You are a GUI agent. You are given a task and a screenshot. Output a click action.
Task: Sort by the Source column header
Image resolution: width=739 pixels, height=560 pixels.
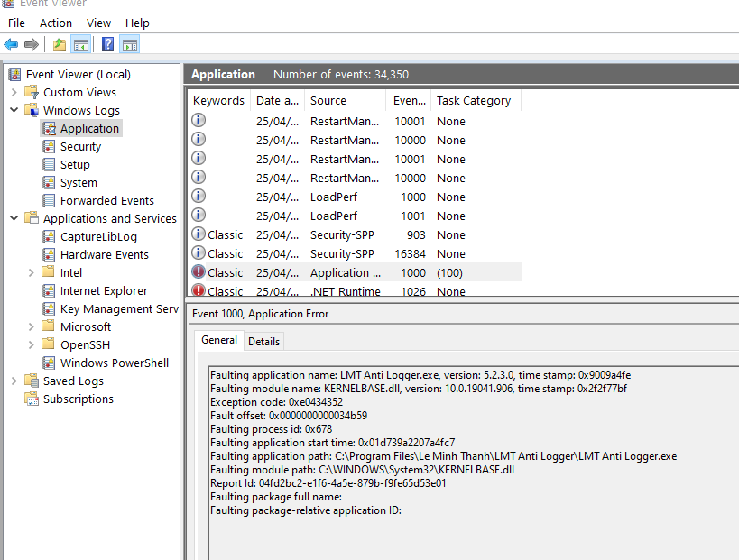point(346,101)
